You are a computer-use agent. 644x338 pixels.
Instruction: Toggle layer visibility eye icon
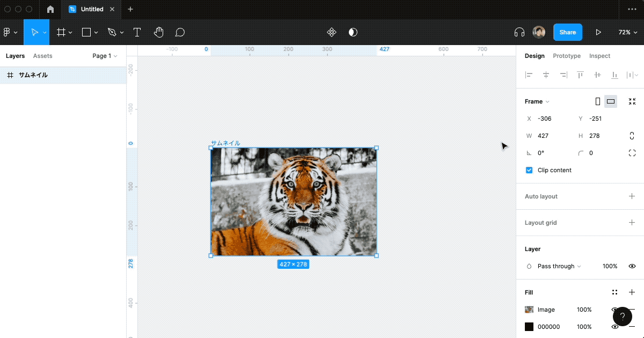point(632,266)
